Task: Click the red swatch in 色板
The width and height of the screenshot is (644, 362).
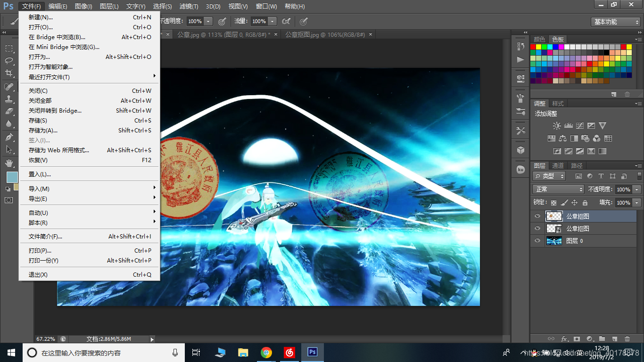Action: click(533, 47)
